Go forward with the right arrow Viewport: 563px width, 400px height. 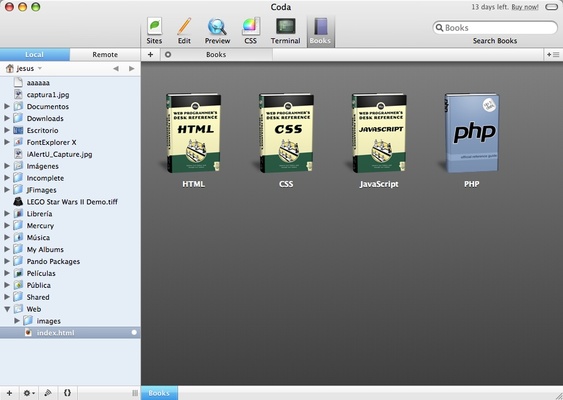132,68
